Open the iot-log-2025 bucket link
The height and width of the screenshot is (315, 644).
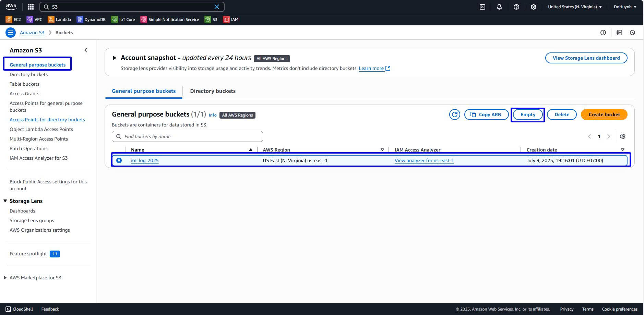pyautogui.click(x=145, y=160)
